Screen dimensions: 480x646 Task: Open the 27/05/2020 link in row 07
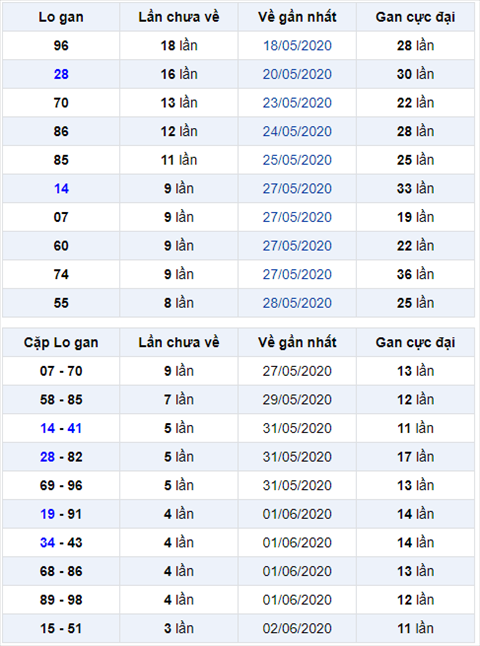pos(297,217)
